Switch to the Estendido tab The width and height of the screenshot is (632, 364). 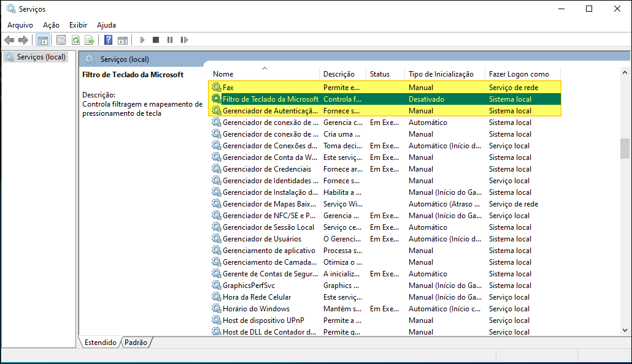(x=101, y=343)
